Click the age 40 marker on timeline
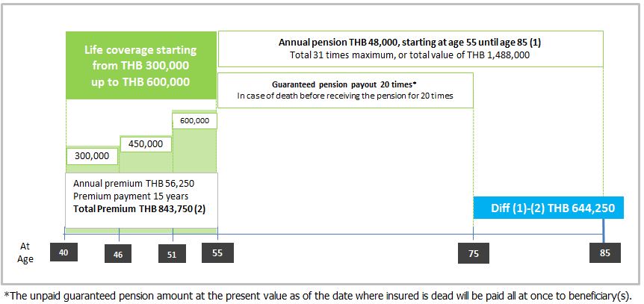Screen dimensions: 644x304 point(64,254)
